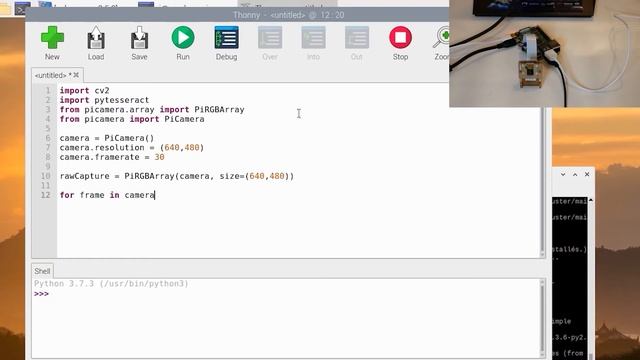Click the Step Out toolbar icon
The height and width of the screenshot is (360, 640).
pos(357,43)
